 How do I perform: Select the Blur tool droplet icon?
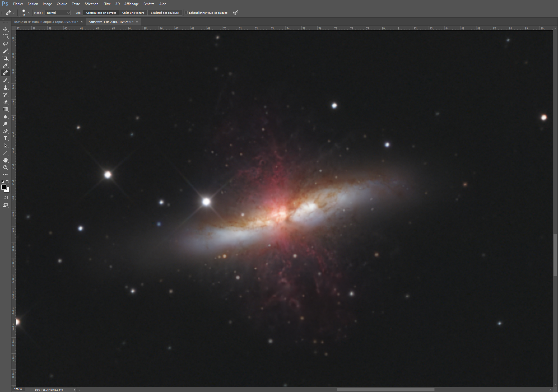pos(5,116)
